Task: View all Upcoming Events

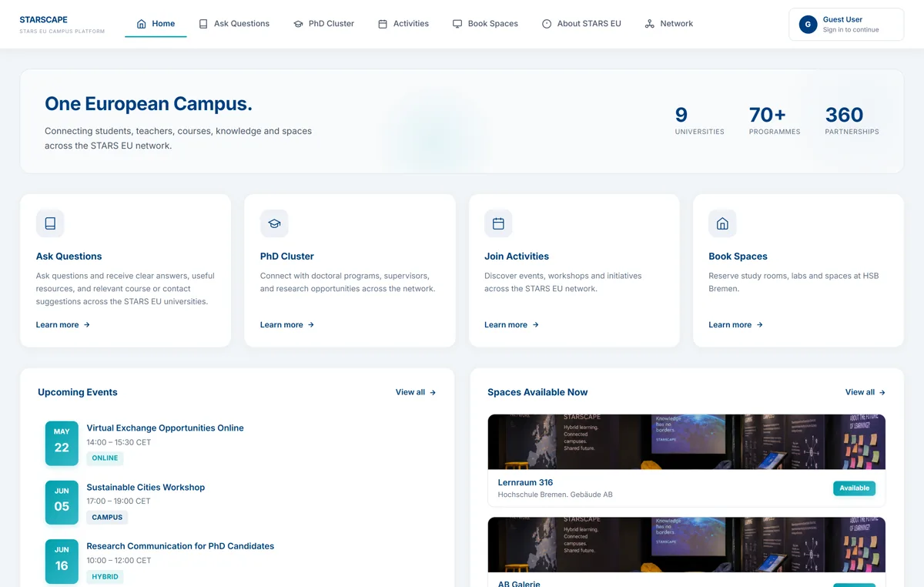Action: point(416,393)
